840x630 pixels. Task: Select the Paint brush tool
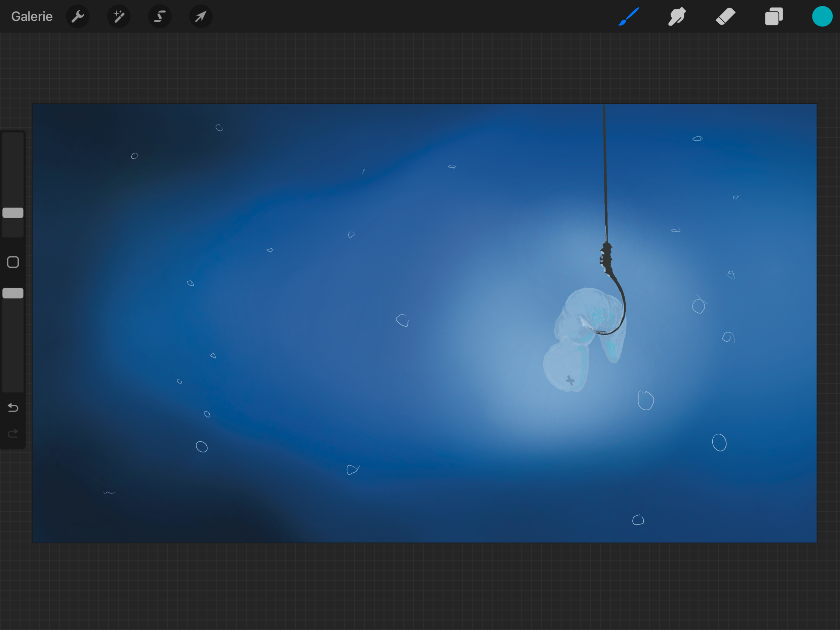629,16
